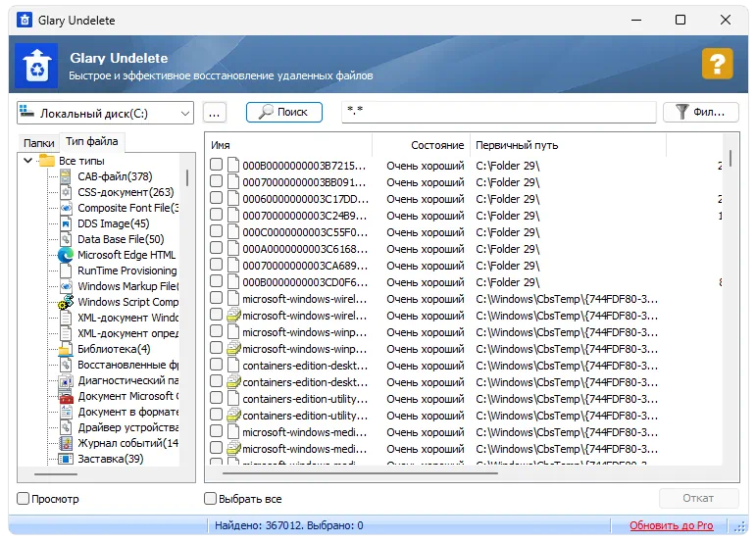Click the Composite Font File icon
Viewport: 756px width, 542px height.
click(66, 208)
